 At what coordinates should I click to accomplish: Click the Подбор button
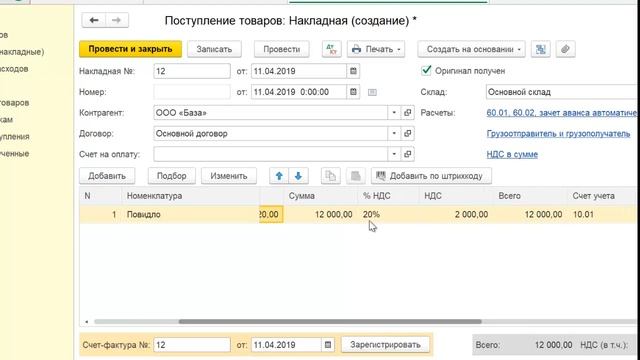click(171, 176)
